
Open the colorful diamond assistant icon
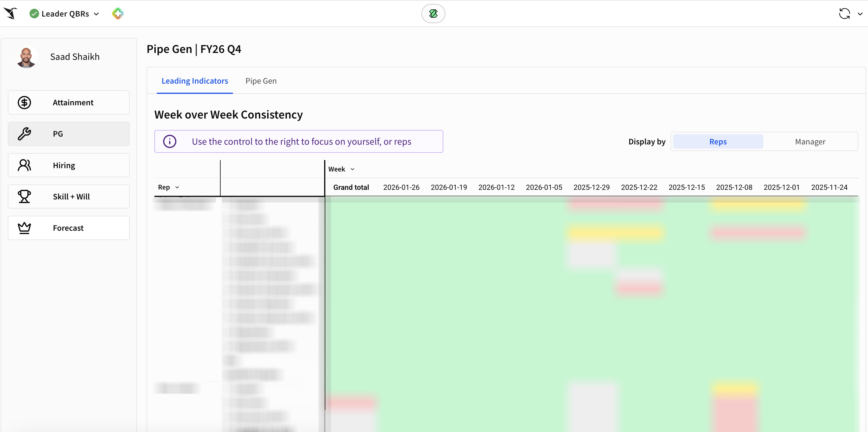pos(118,14)
